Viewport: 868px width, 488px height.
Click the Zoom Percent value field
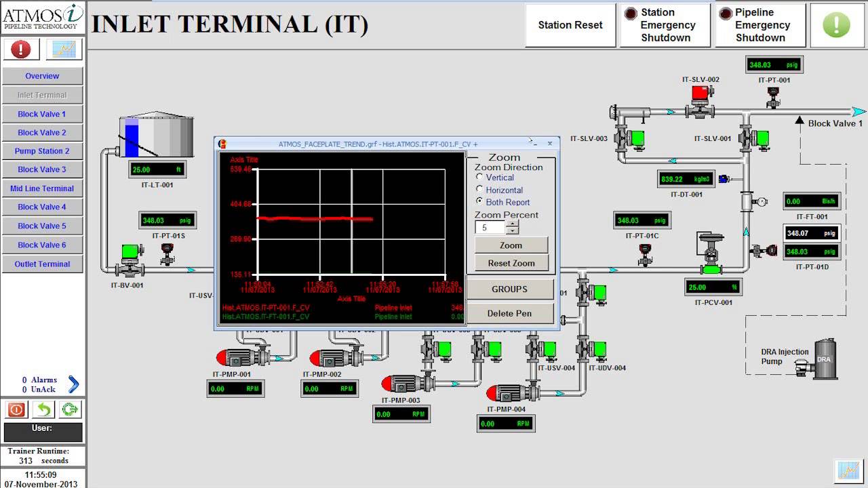tap(491, 228)
